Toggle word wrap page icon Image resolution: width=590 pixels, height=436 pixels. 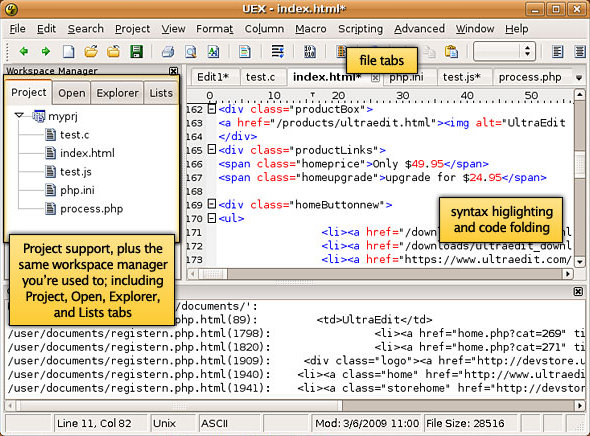pos(245,52)
